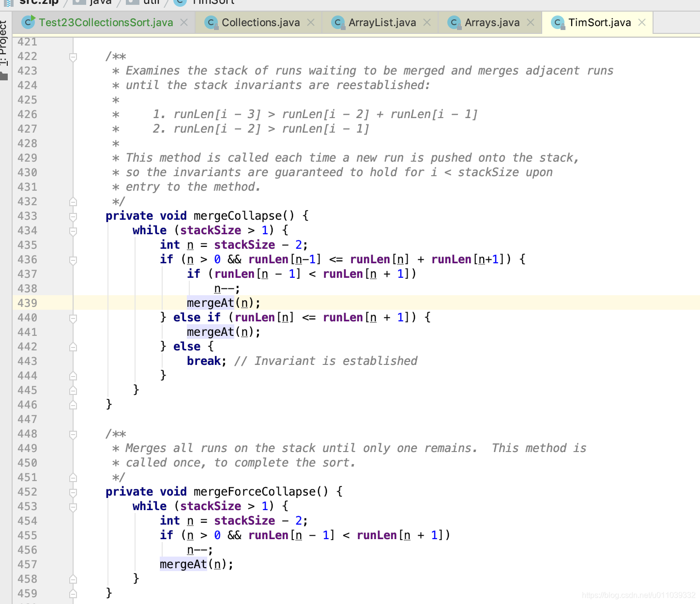Collapse the mergeCollapse method using its fold arrow

pos(73,216)
